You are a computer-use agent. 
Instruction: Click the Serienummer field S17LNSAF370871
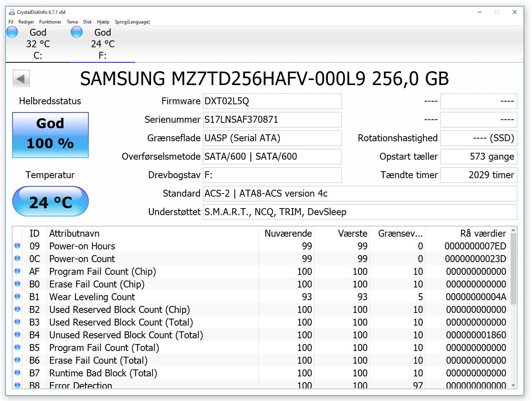point(272,120)
